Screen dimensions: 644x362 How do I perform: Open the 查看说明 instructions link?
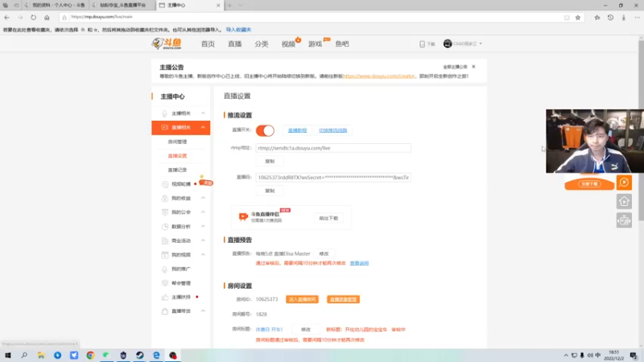pos(359,263)
